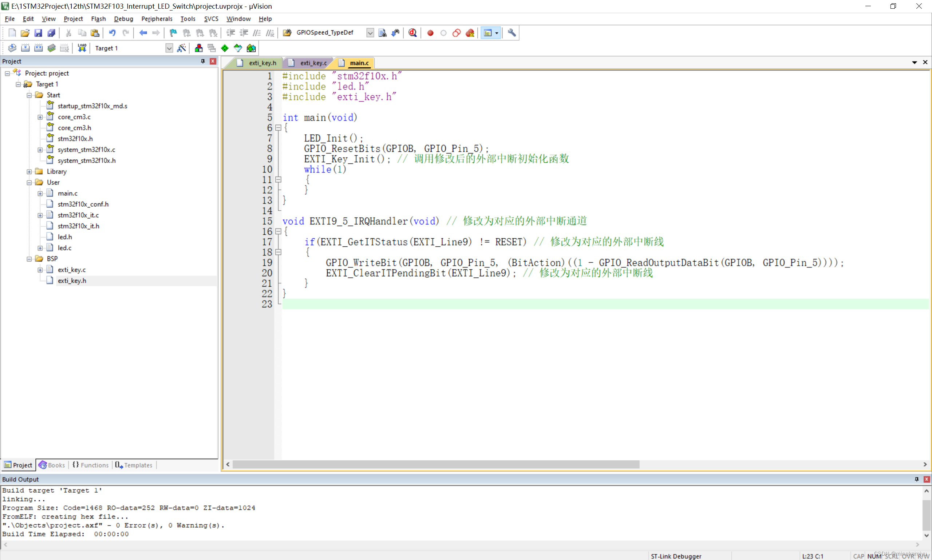The width and height of the screenshot is (932, 560).
Task: Expand exti_key.c dependencies
Action: (x=40, y=270)
